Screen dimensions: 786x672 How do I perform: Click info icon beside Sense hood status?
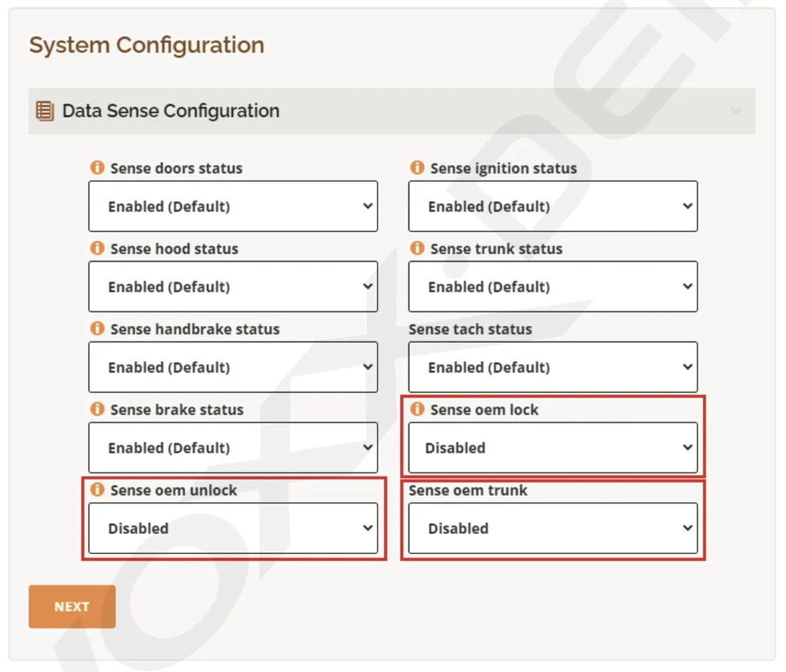(x=97, y=249)
